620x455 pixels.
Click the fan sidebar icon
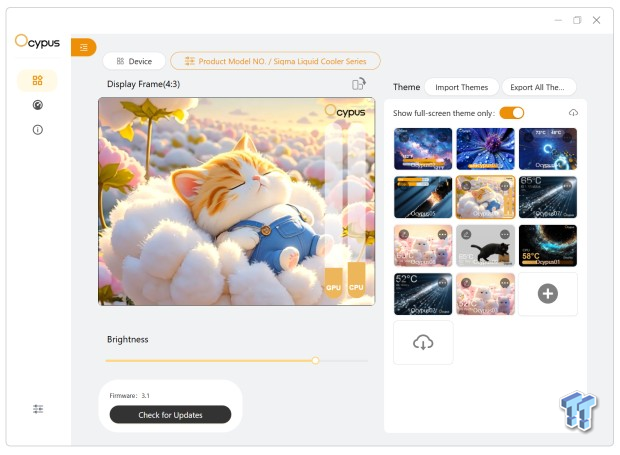(x=38, y=105)
